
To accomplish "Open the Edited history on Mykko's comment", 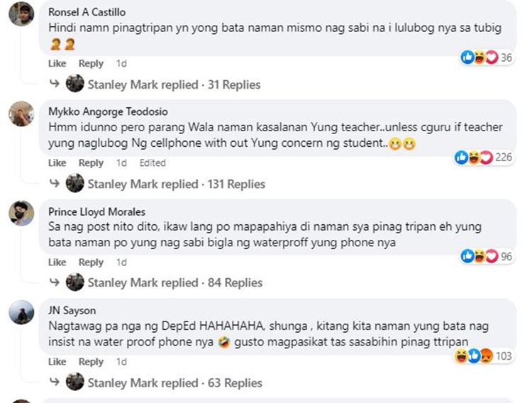I will coord(153,163).
